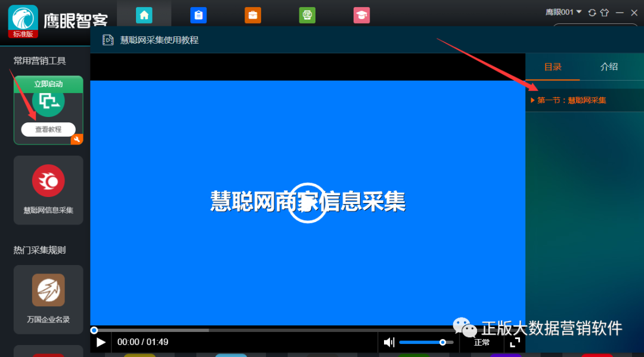Select the 目录 tab
This screenshot has width=644, height=357.
[553, 67]
